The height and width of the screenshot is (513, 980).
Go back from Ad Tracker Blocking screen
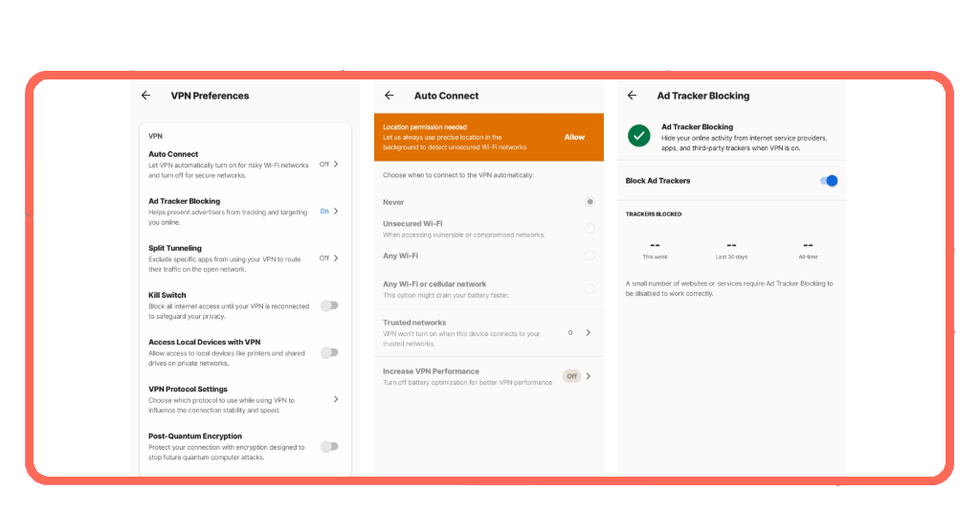tap(632, 96)
